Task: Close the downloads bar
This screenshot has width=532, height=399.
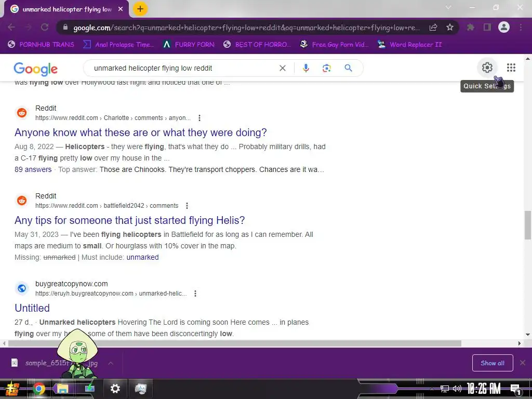Action: point(523,363)
